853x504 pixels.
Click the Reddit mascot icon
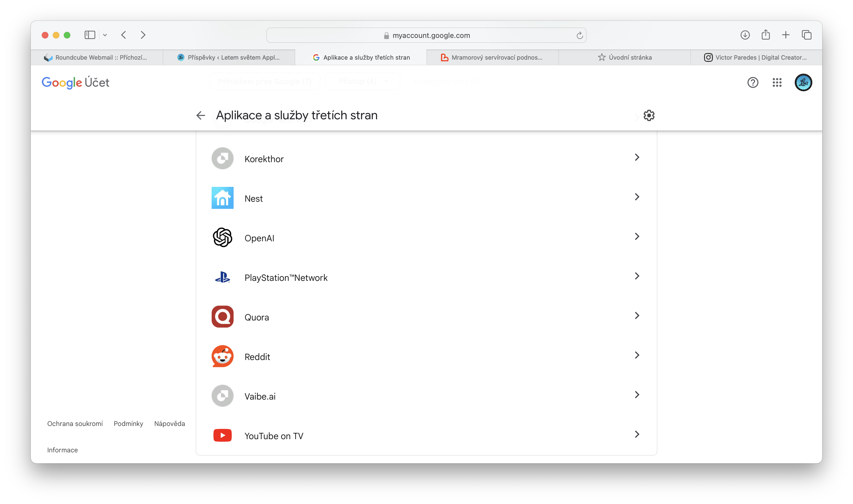(x=222, y=356)
